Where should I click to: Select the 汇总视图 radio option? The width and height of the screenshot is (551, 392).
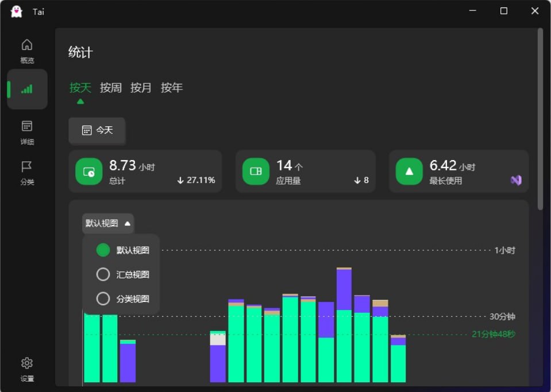(103, 274)
